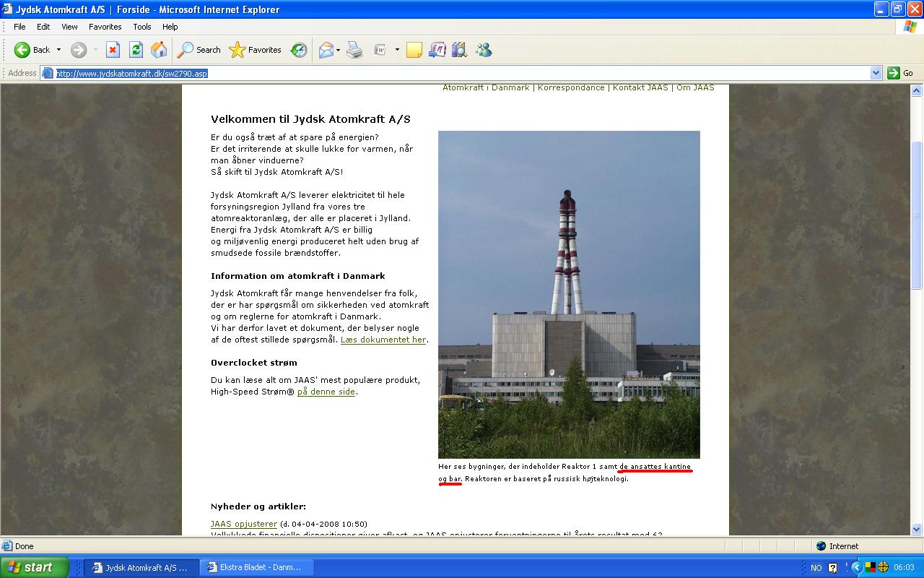Click the vertical scrollbar thumb
This screenshot has height=578, width=924.
[x=917, y=215]
